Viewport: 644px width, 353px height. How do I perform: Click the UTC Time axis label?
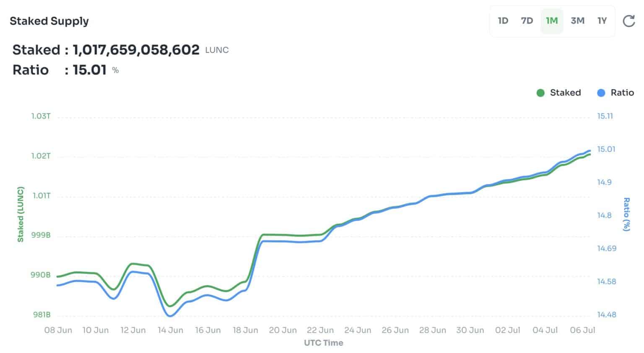pos(323,342)
